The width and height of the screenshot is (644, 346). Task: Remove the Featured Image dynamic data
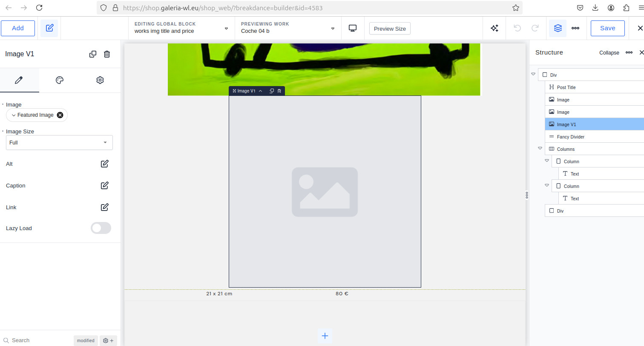pyautogui.click(x=60, y=115)
